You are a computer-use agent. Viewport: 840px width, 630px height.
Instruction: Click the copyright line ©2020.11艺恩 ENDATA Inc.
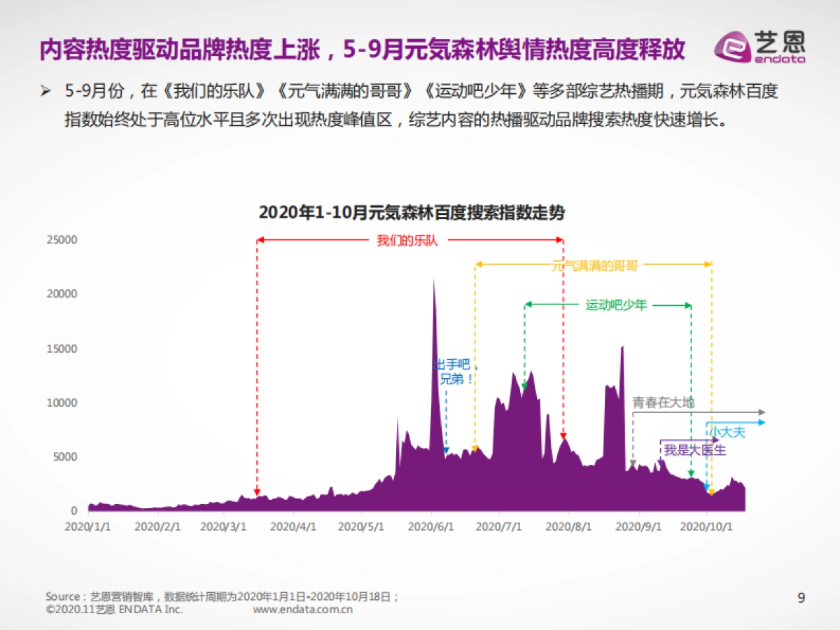pyautogui.click(x=113, y=609)
